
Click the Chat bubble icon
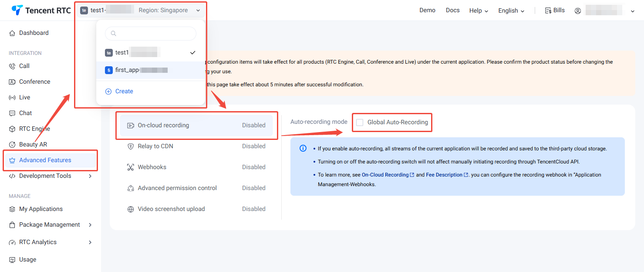tap(12, 113)
